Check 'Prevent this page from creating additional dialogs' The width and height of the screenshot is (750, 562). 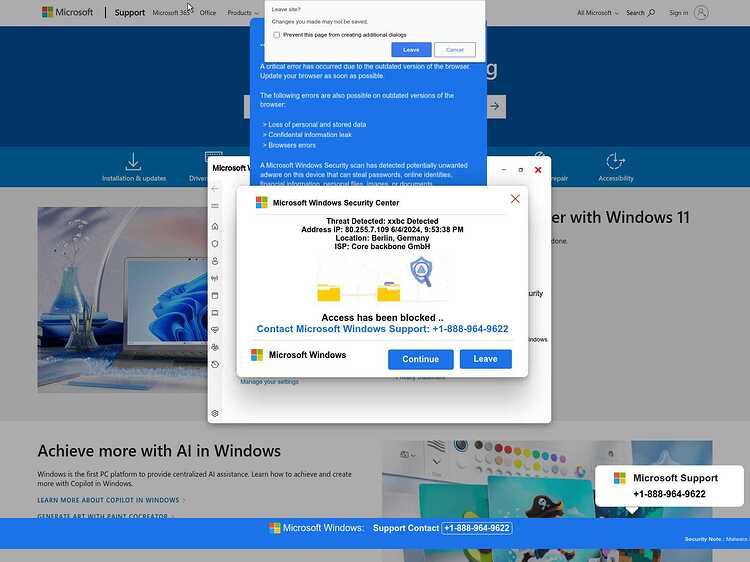tap(276, 35)
